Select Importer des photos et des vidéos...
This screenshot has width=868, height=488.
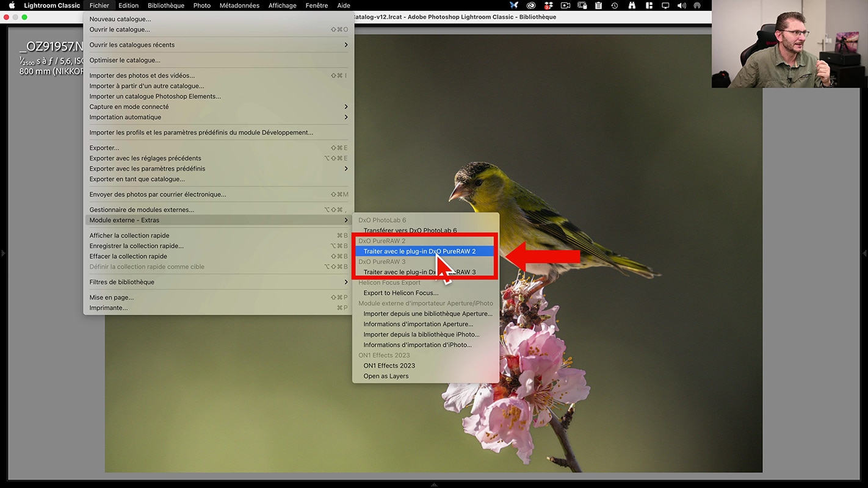click(x=219, y=76)
